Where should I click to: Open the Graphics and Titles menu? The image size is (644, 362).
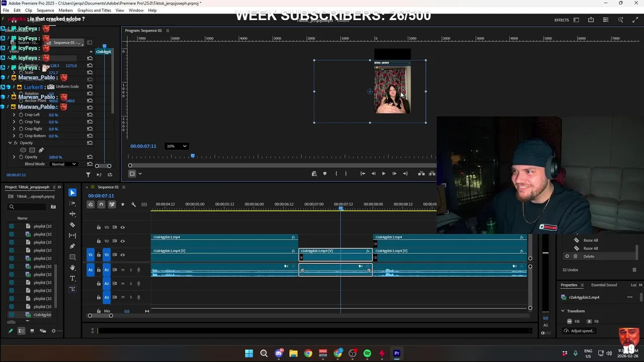click(94, 10)
